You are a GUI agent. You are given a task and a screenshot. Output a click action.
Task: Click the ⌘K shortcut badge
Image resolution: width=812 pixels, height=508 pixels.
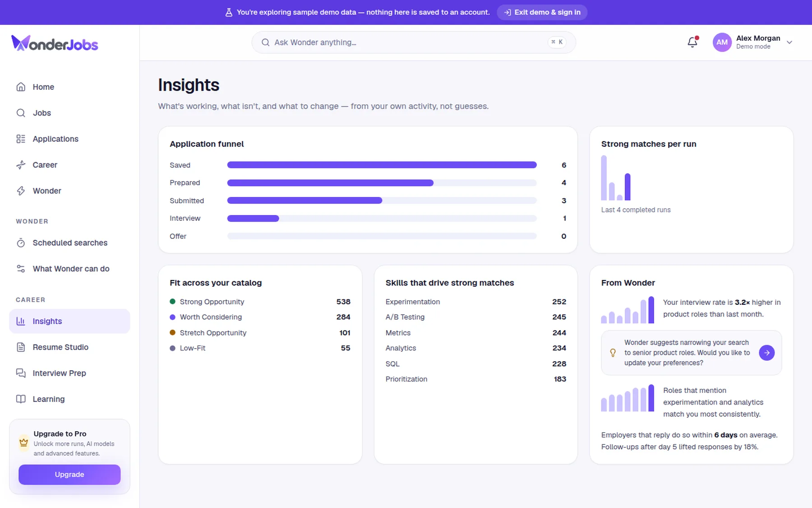557,42
